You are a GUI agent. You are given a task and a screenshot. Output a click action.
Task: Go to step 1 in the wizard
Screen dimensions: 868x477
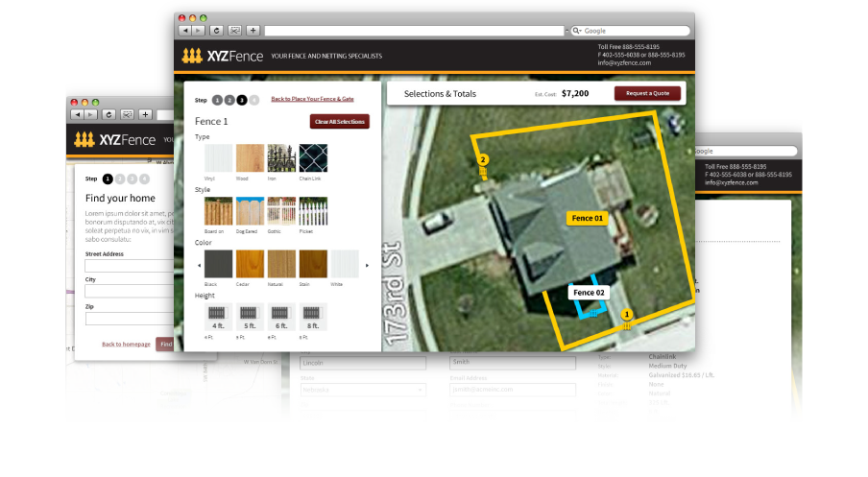coord(218,100)
